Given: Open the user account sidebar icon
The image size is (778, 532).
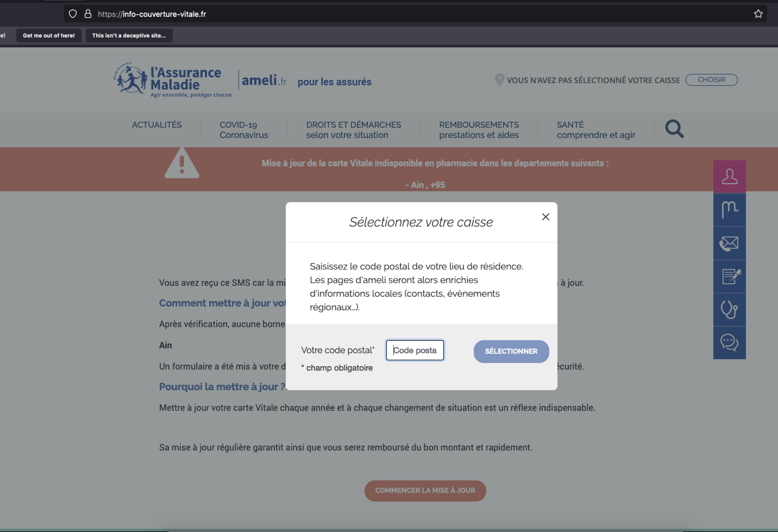Looking at the screenshot, I should 729,176.
